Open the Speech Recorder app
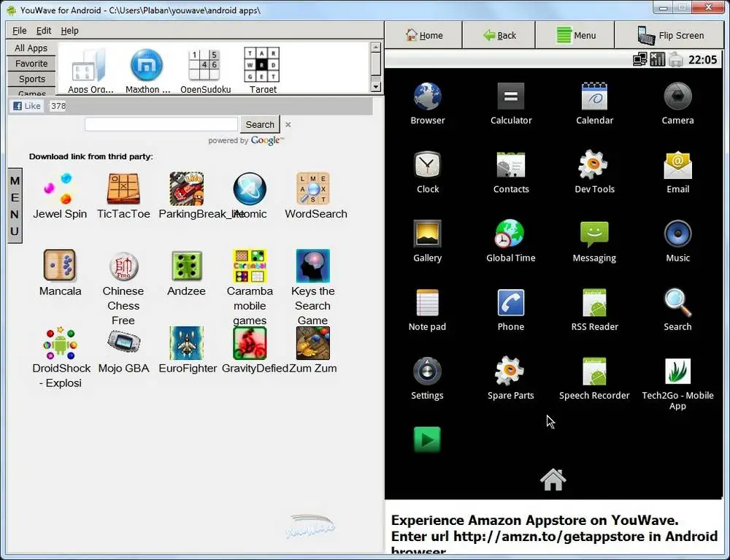This screenshot has height=560, width=730. click(594, 372)
